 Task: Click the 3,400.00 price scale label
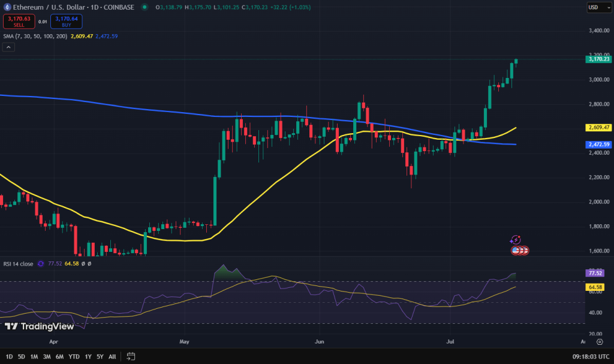pos(599,31)
